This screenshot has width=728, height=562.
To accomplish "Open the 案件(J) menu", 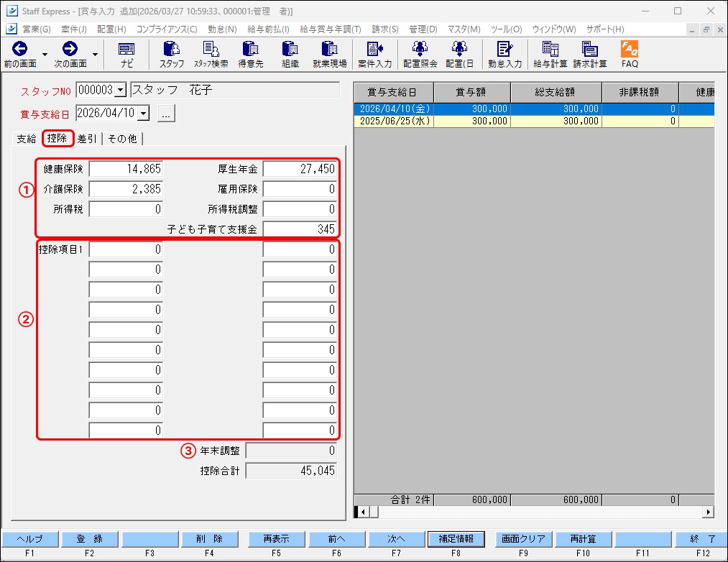I will (x=74, y=29).
